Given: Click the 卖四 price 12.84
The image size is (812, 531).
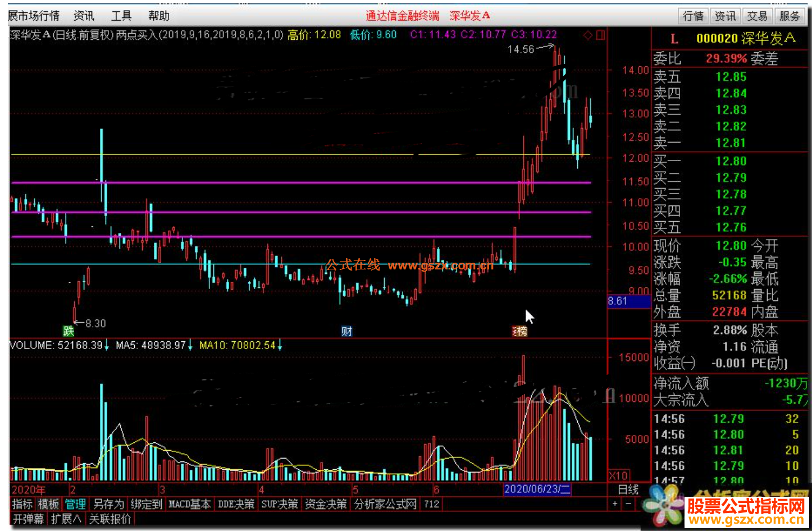Looking at the screenshot, I should [x=731, y=93].
